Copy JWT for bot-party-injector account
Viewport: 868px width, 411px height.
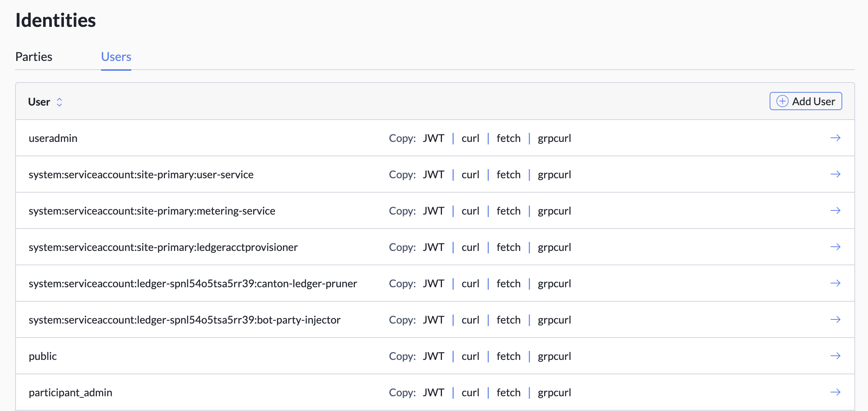point(433,320)
